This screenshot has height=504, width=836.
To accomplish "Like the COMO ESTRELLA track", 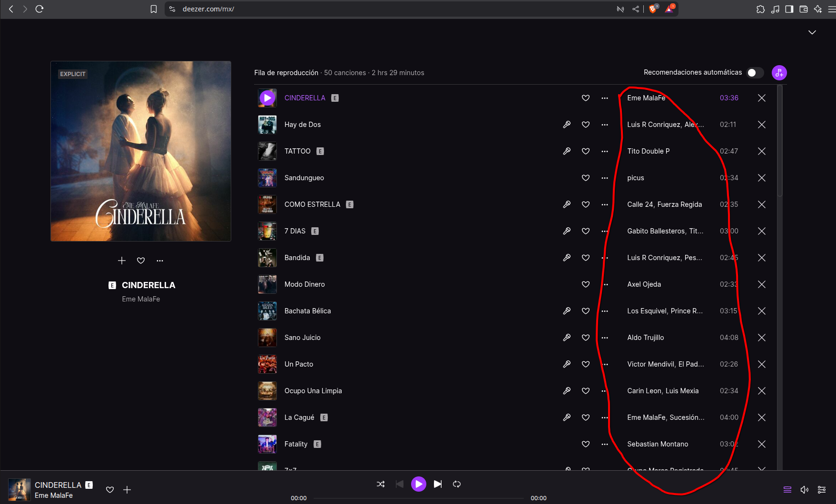I will 586,204.
